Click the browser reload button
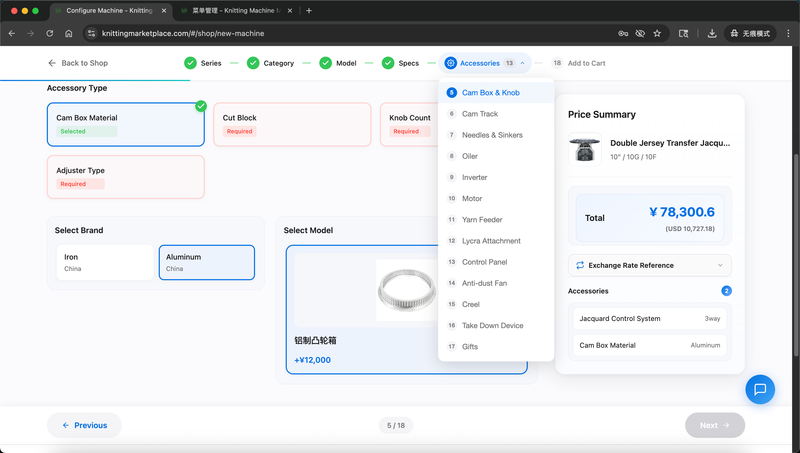Viewport: 800px width, 453px height. (48, 33)
